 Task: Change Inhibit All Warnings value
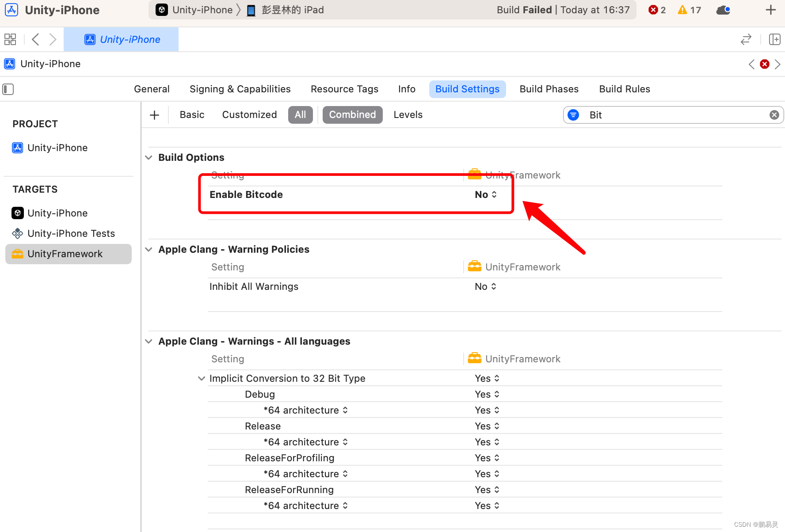click(x=486, y=287)
